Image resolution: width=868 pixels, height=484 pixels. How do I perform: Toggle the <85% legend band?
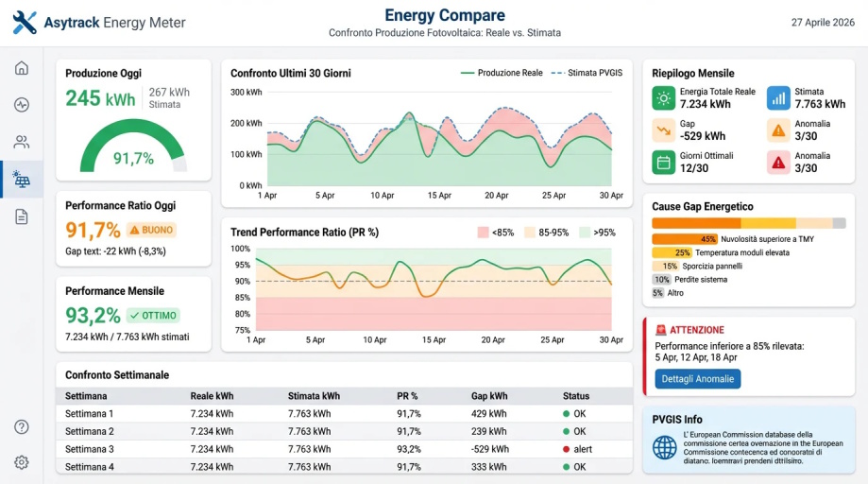click(x=496, y=233)
